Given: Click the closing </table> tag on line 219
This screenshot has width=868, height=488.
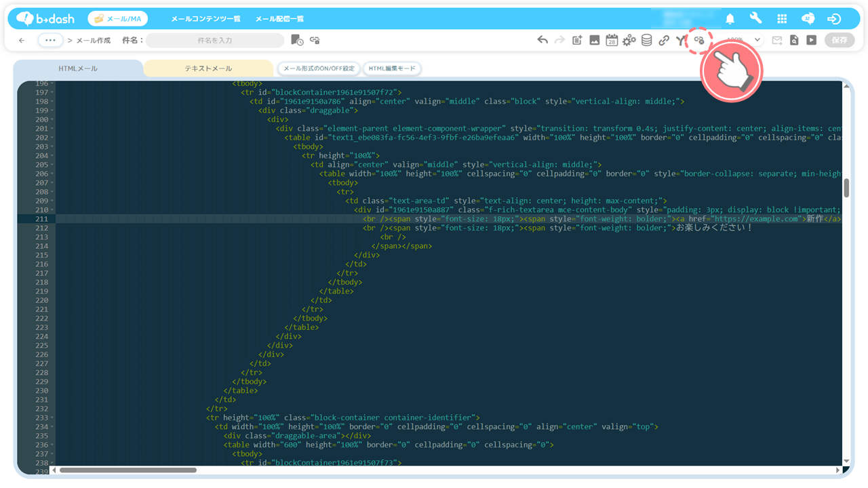Looking at the screenshot, I should pos(336,291).
